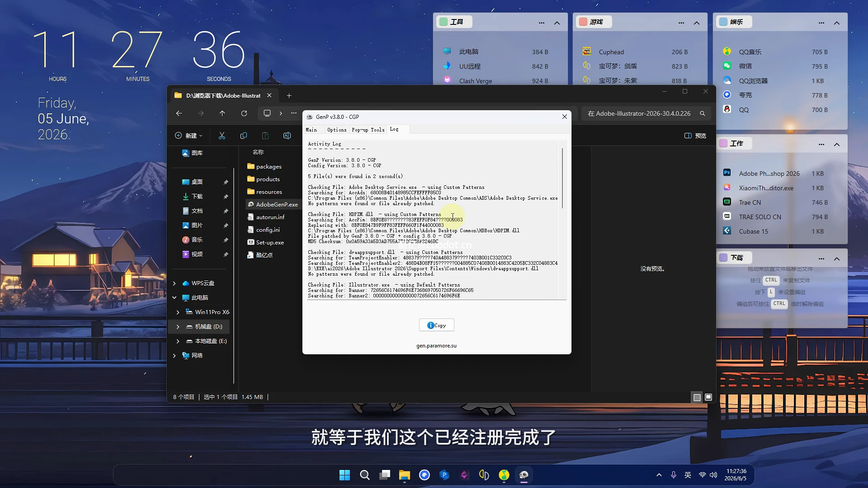868x488 pixels.
Task: Open the gen.paramore.su link
Action: [436, 346]
